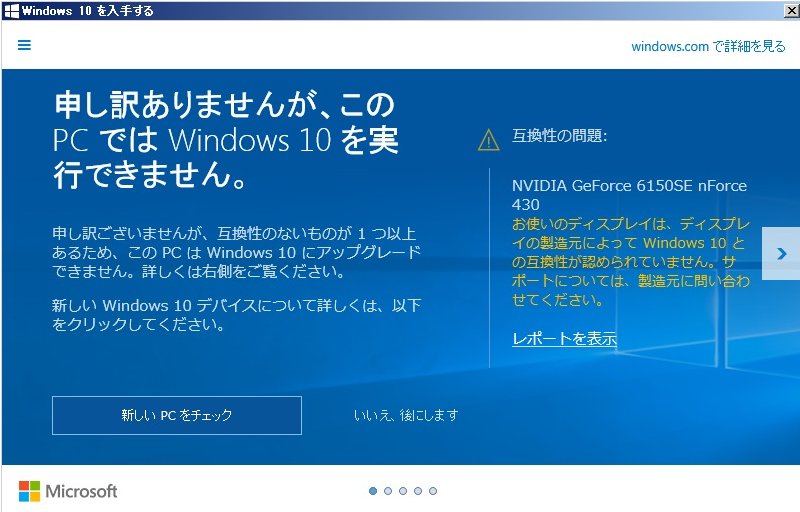Open the hamburger menu icon
Screen dimensions: 800x512
coord(24,45)
